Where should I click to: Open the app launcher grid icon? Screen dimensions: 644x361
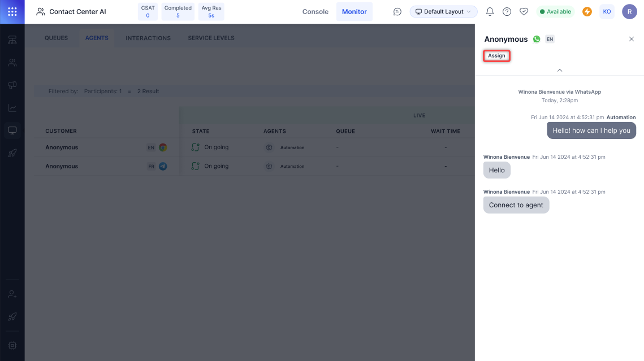(x=12, y=12)
